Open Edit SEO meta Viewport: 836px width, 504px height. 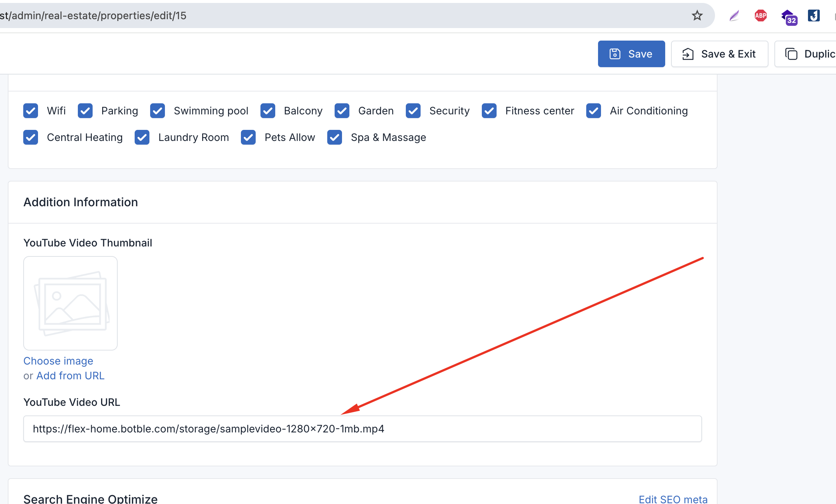click(x=673, y=499)
